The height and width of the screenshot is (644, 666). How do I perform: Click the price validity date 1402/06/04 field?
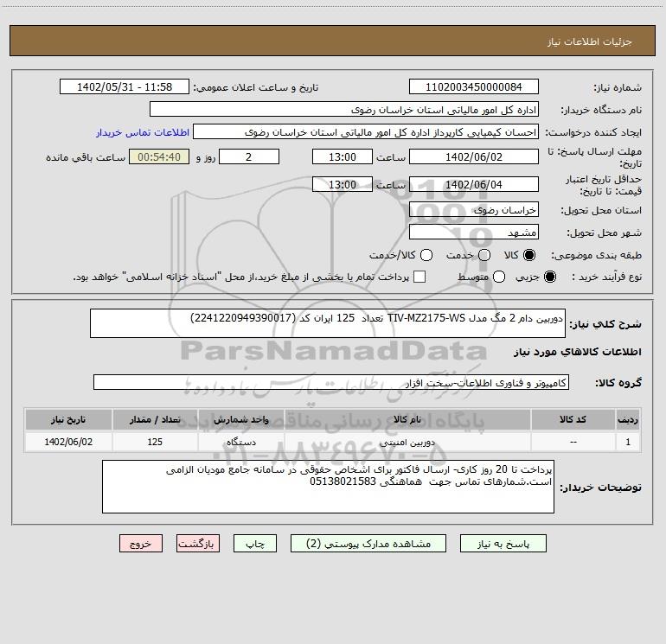pyautogui.click(x=474, y=184)
